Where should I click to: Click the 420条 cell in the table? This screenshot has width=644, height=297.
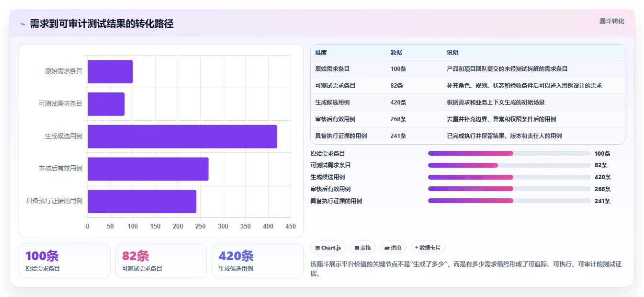[x=398, y=103]
